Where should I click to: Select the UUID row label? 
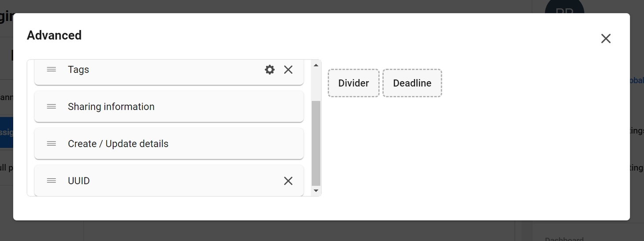coord(79,181)
